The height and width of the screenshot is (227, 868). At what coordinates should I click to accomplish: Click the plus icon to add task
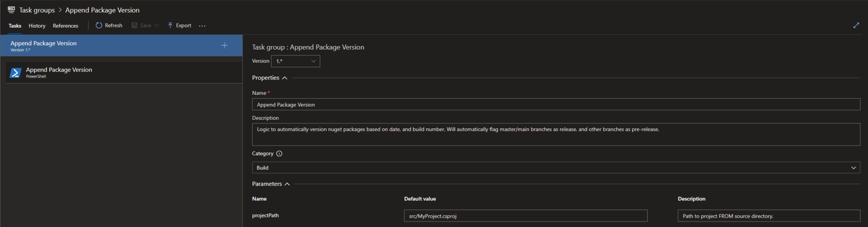(225, 45)
